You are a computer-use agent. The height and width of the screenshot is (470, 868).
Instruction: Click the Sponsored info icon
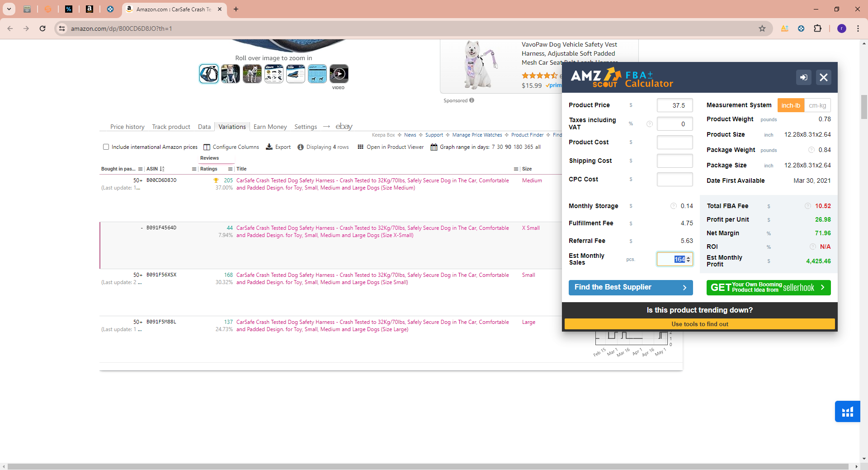tap(472, 100)
